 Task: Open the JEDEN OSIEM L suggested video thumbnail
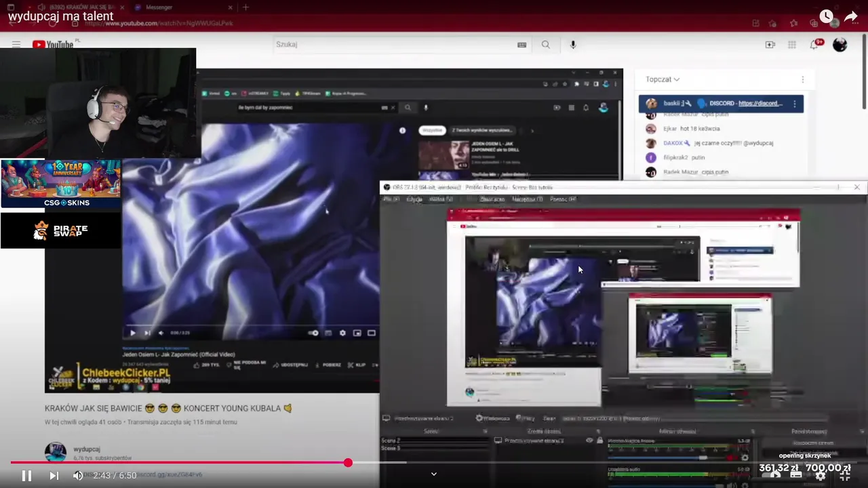(x=443, y=155)
